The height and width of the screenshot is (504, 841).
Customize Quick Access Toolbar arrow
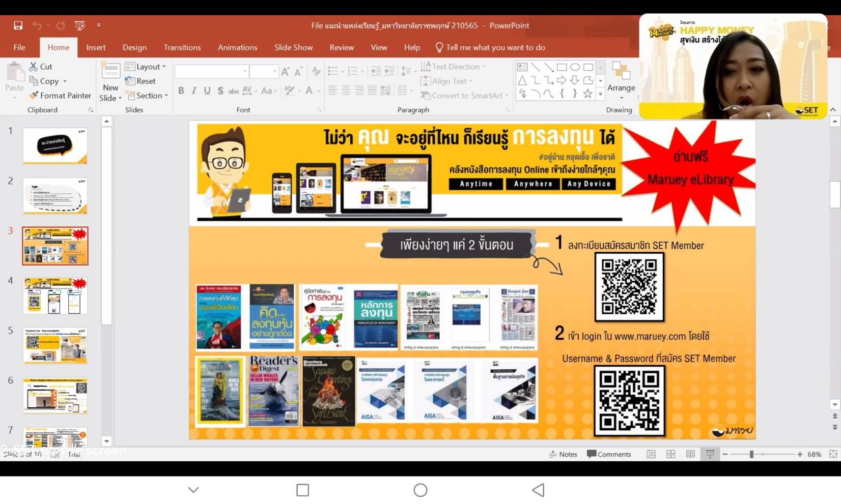99,25
